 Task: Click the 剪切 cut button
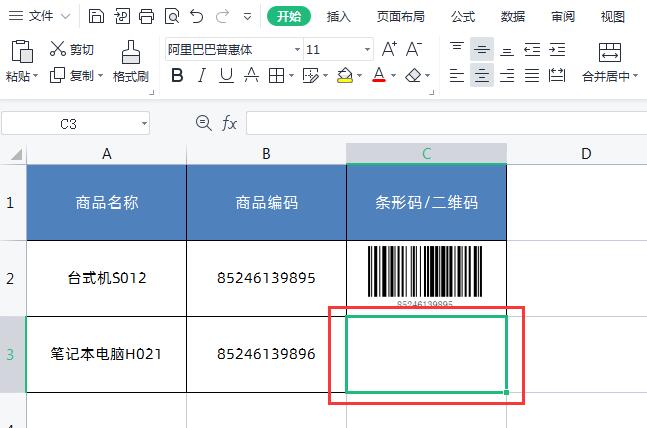[x=71, y=49]
